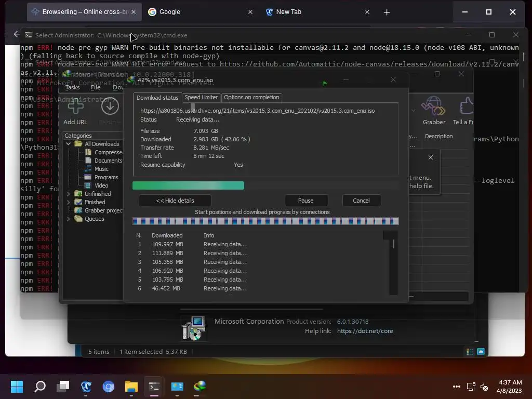Switch to the Browserling browser tab
The height and width of the screenshot is (399, 532).
coord(84,12)
